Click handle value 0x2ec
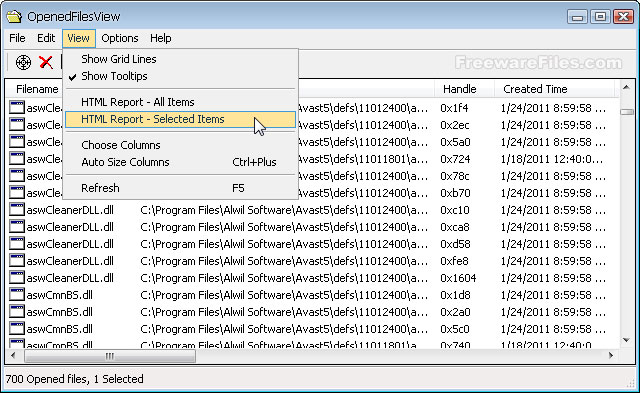640x393 pixels. (455, 125)
